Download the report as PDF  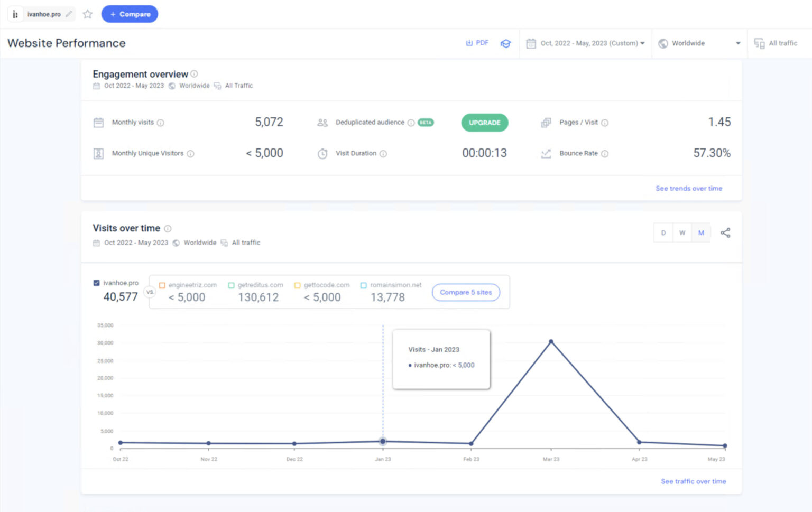477,43
